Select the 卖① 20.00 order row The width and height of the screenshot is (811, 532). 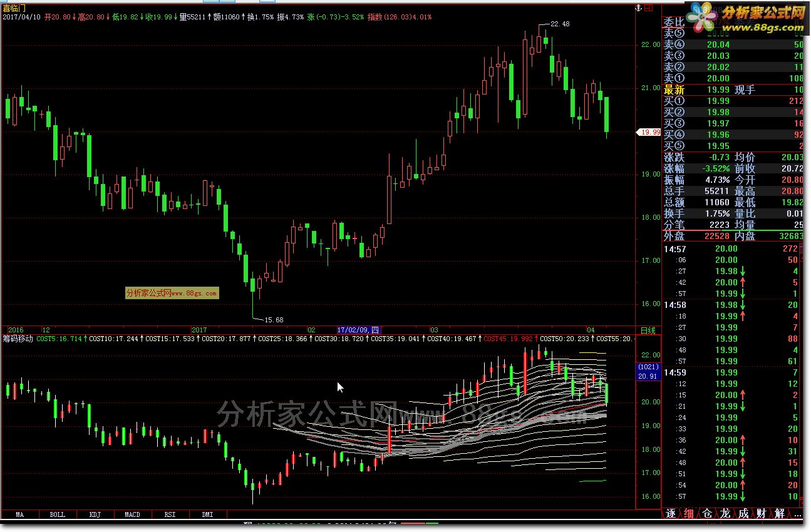pos(733,78)
